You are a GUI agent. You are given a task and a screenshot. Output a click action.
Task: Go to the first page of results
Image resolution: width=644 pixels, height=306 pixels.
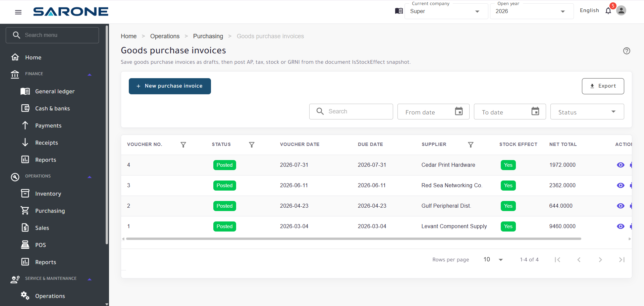tap(557, 260)
